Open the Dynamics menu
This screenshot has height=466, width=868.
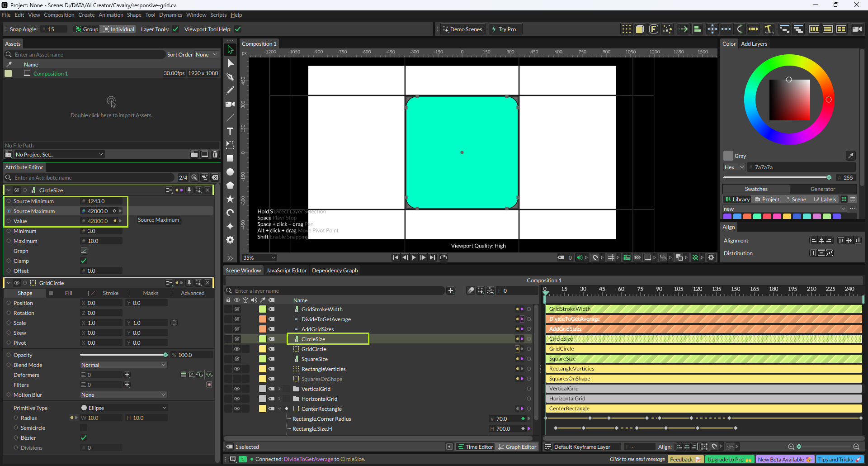point(170,15)
